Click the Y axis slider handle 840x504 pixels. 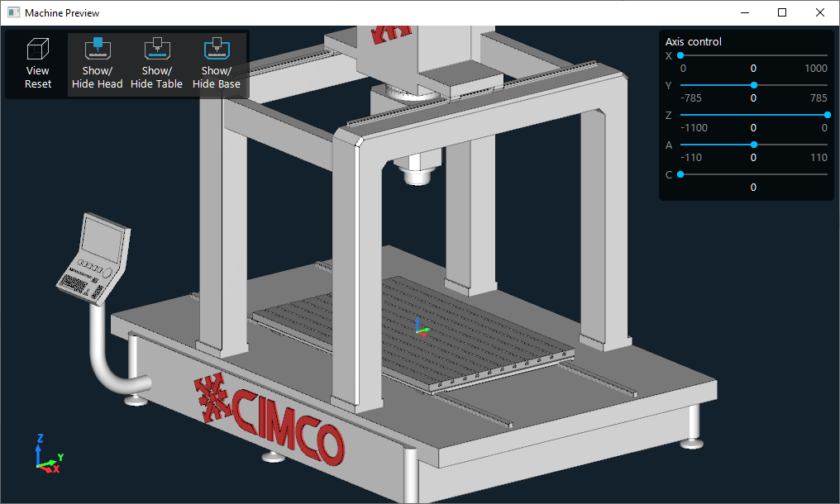[x=754, y=85]
